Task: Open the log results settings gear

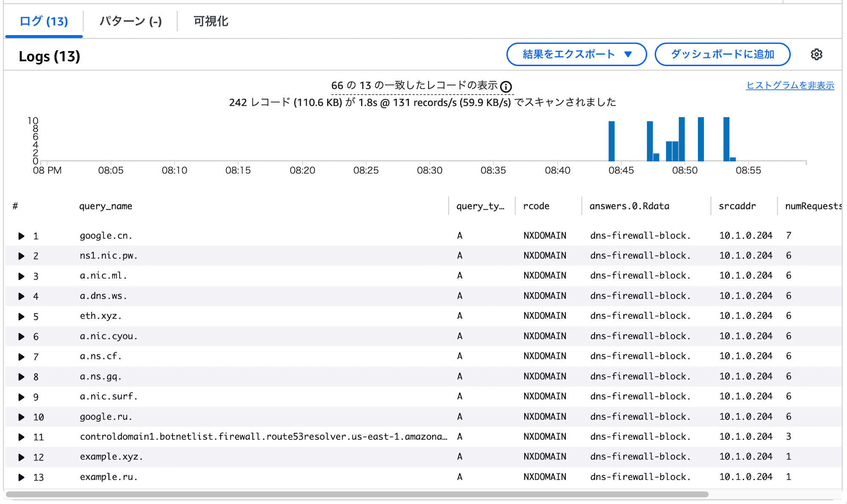Action: click(x=817, y=55)
